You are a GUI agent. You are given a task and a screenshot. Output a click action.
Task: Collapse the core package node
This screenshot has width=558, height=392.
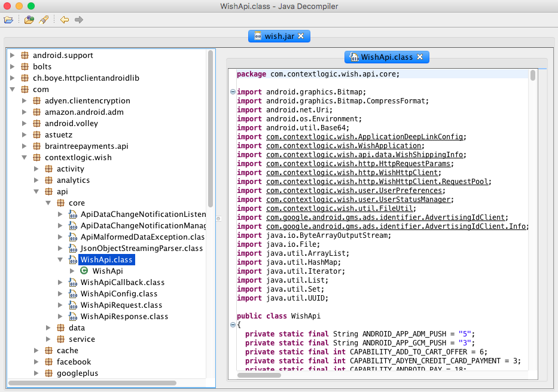point(48,203)
